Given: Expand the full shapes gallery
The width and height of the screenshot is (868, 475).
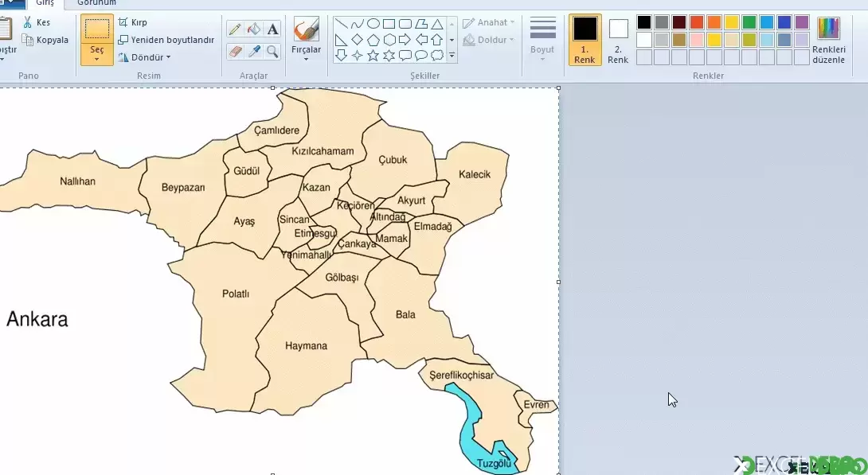Looking at the screenshot, I should 452,55.
